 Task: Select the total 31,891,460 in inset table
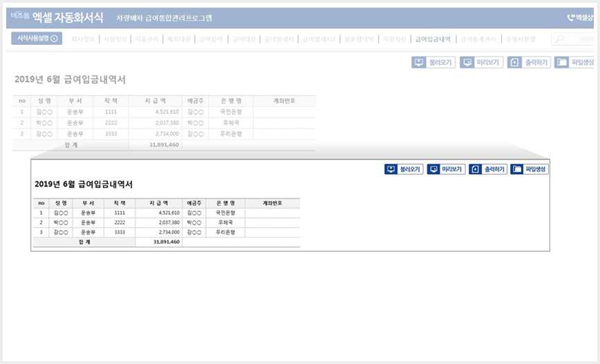point(159,242)
